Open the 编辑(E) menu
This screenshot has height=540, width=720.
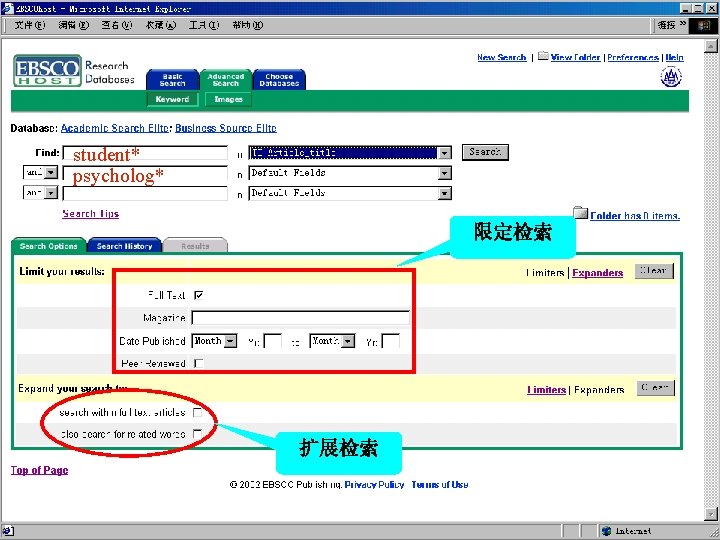pos(73,25)
